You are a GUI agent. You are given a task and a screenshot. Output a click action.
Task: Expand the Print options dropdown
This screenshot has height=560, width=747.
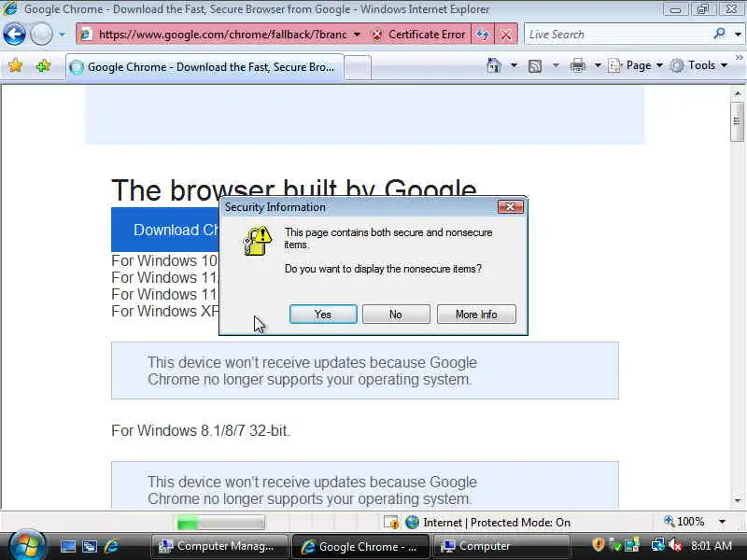coord(598,65)
